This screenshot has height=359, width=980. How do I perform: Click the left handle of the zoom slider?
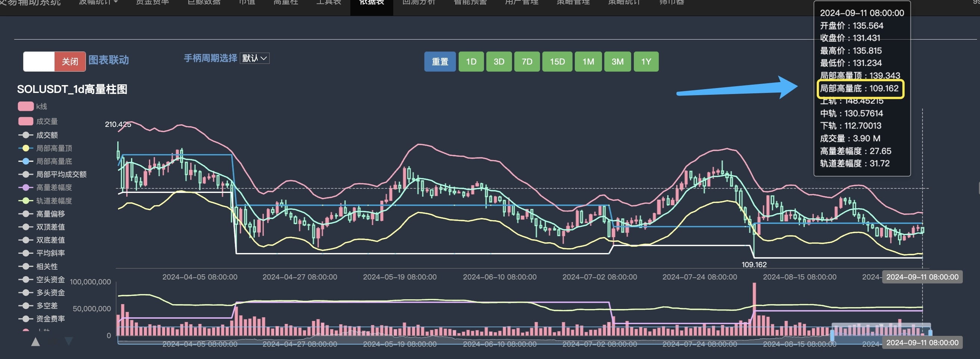pyautogui.click(x=832, y=335)
